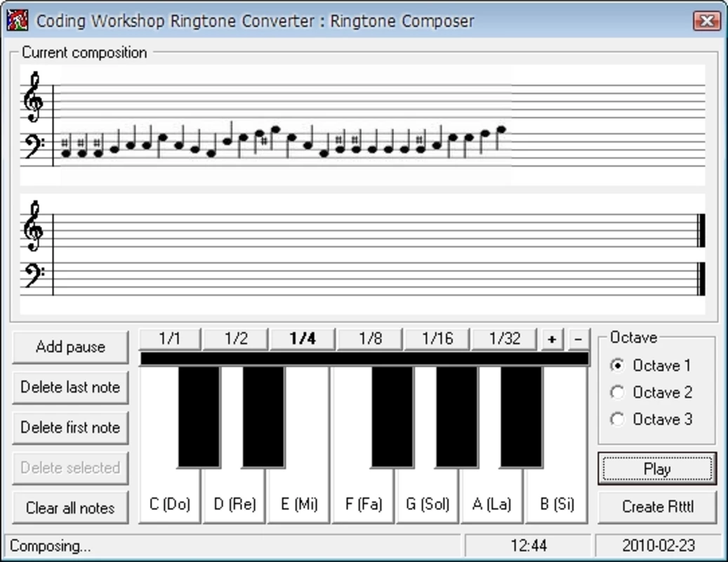
Task: Tap the A-sharp black key
Action: click(522, 417)
